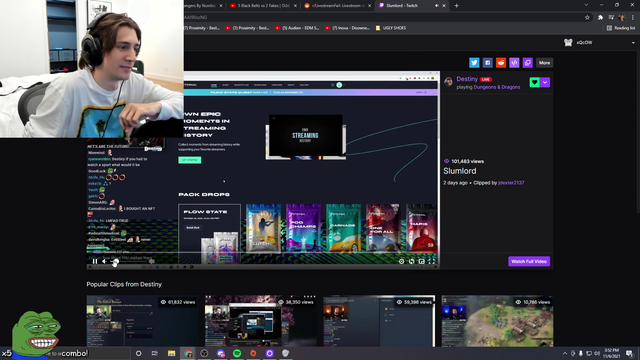Click the purple embed share icon

pos(514,63)
